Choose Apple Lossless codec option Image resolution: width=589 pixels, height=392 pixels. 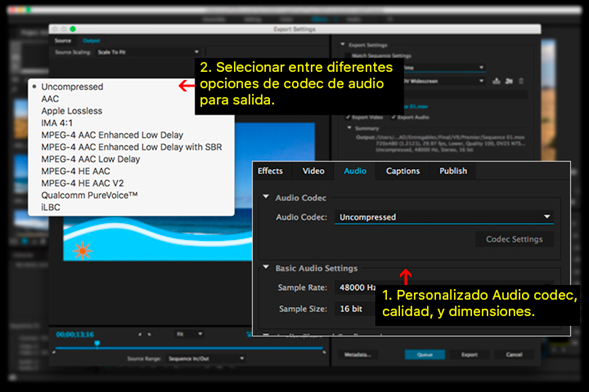point(131,111)
